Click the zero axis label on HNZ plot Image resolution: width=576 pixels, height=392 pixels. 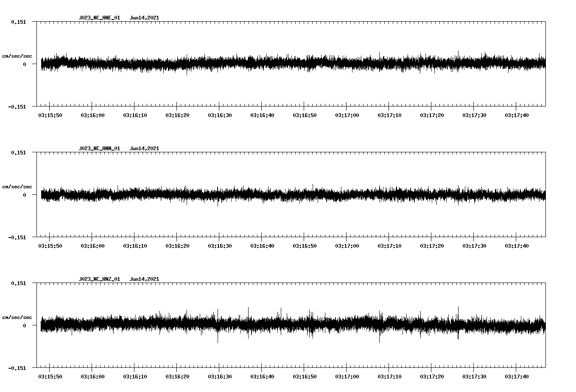click(25, 325)
